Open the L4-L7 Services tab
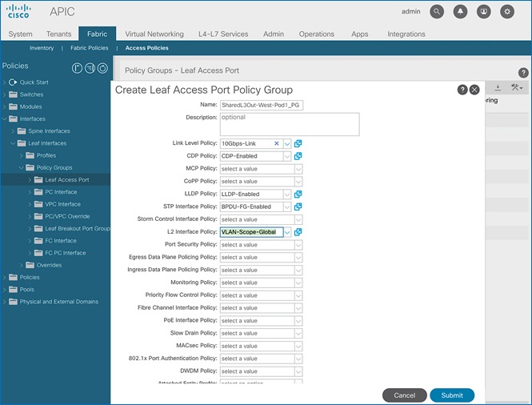Image resolution: width=532 pixels, height=405 pixels. pyautogui.click(x=223, y=34)
